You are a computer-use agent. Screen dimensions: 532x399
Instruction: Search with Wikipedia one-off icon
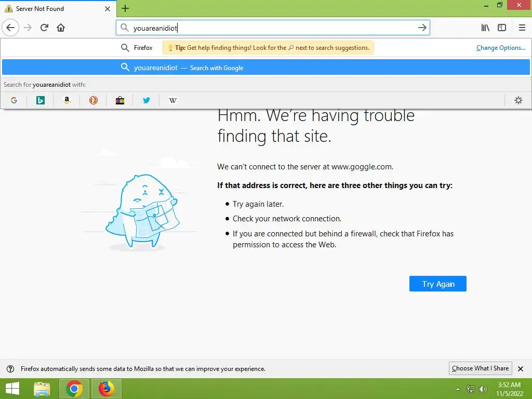[x=172, y=100]
